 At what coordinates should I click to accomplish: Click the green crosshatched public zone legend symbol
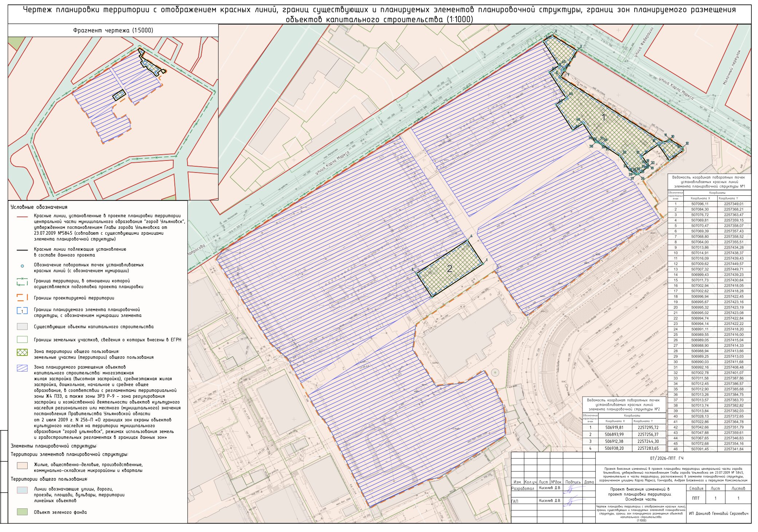[22, 352]
